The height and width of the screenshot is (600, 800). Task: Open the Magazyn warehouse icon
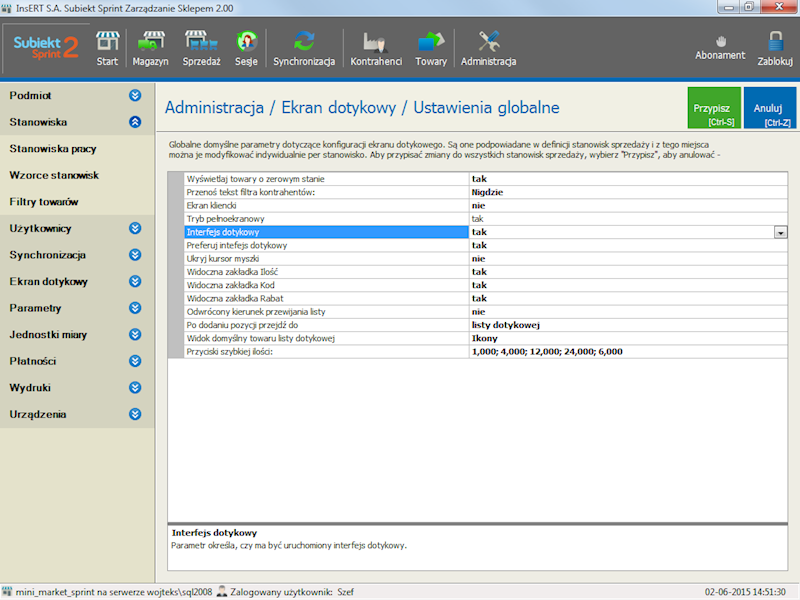pos(150,48)
